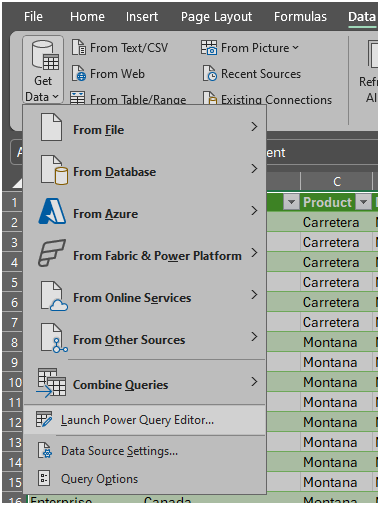Viewport: 380px width, 505px height.
Task: Click the From Database cylinder icon
Action: pyautogui.click(x=54, y=170)
